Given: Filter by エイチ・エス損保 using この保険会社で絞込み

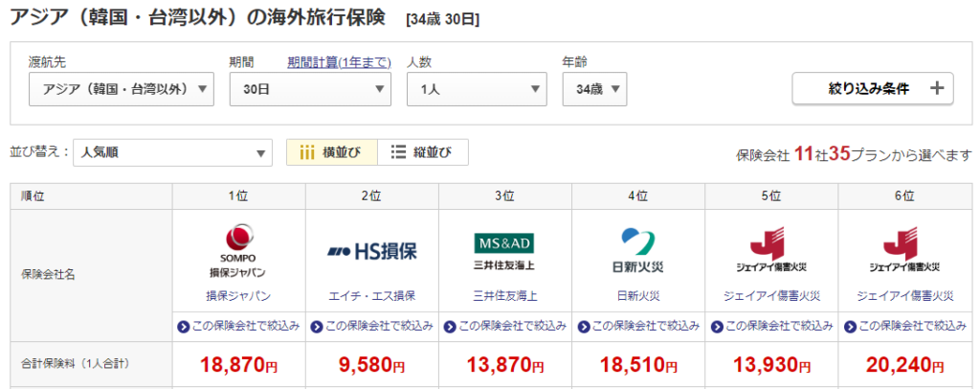Looking at the screenshot, I should 372,326.
